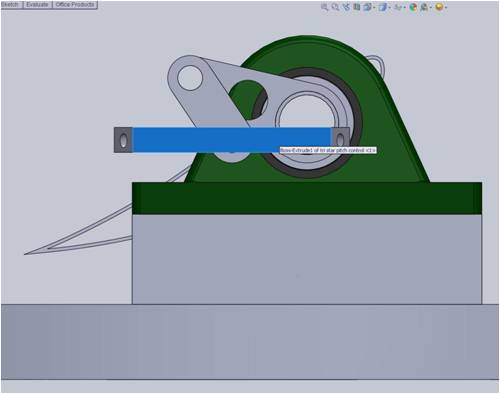Select the green bearing housing base plate

click(x=307, y=198)
